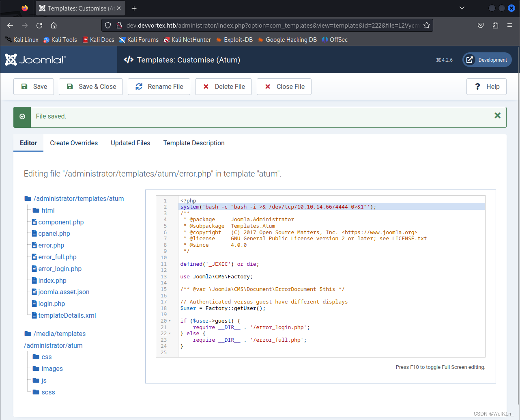
Task: Open component.php in the file tree
Action: 58,222
